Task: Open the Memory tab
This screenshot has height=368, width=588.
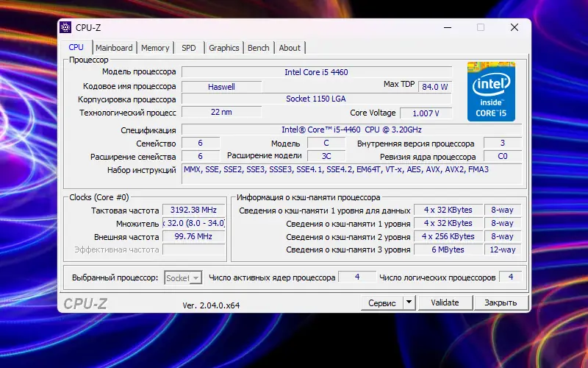Action: 155,48
